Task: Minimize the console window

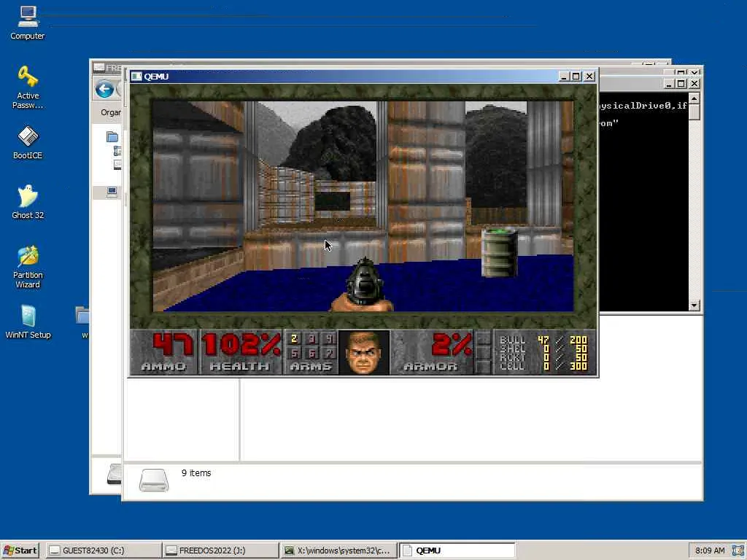Action: pyautogui.click(x=669, y=84)
